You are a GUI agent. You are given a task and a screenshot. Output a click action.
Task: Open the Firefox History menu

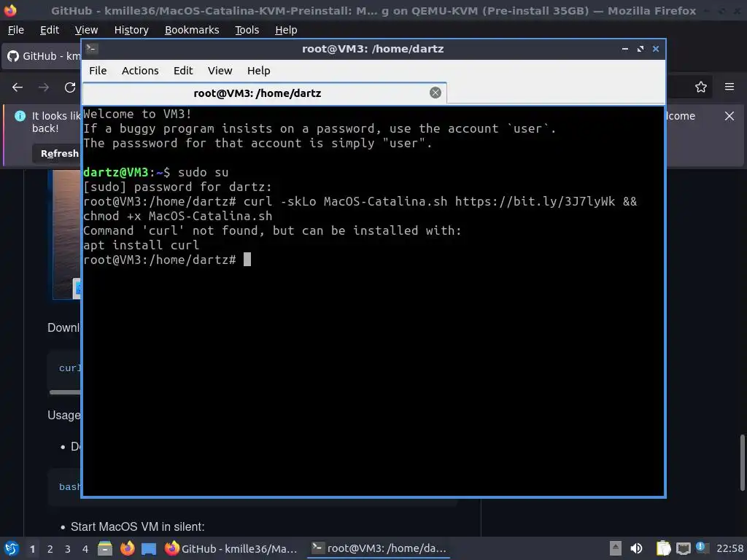coord(131,30)
